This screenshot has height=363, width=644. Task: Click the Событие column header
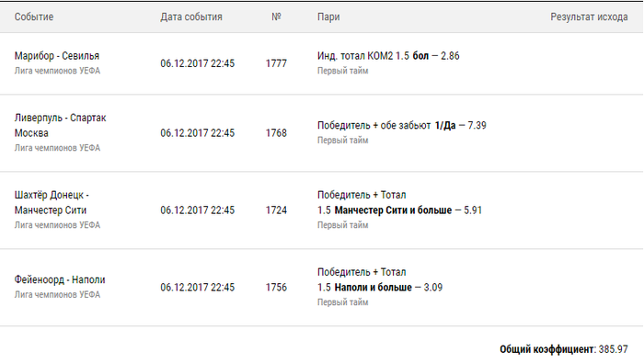coord(34,17)
